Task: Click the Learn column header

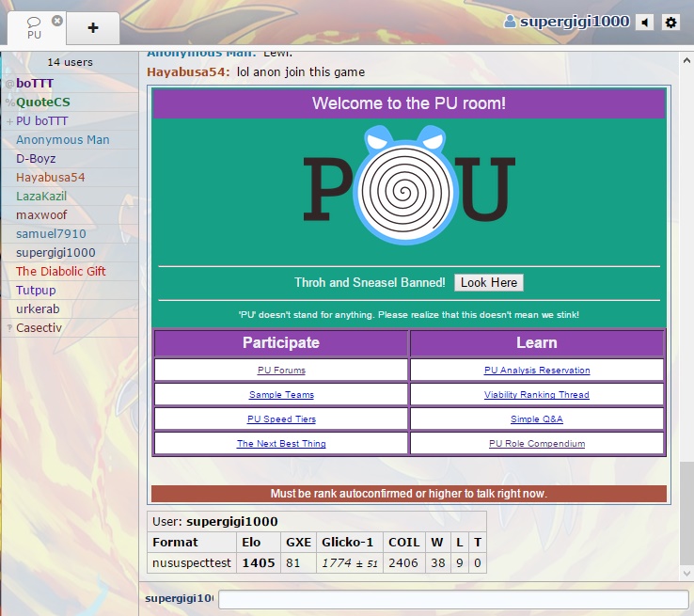Action: [537, 343]
